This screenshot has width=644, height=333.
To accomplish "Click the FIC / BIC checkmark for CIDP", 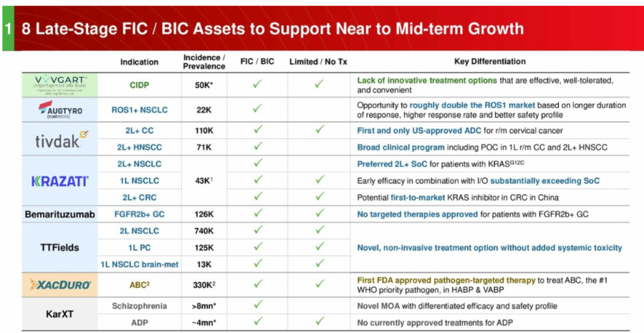I will [257, 85].
